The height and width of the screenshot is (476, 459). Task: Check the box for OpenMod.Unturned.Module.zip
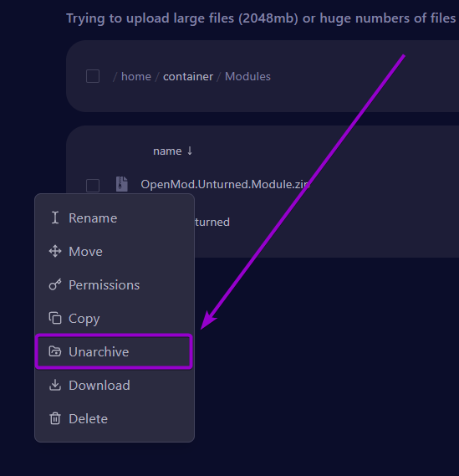click(93, 186)
